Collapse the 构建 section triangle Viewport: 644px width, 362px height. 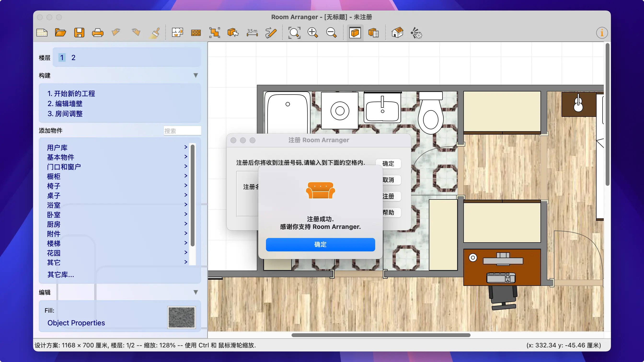pos(195,75)
